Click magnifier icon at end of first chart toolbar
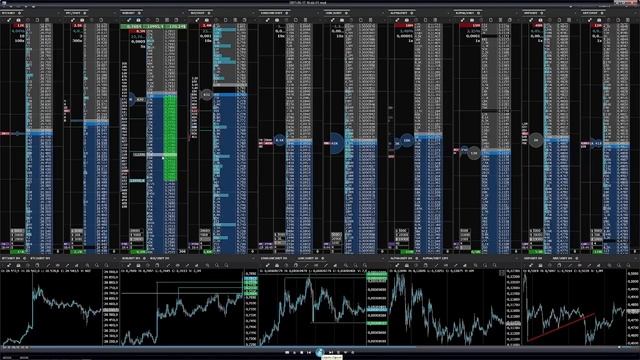 pos(107,265)
